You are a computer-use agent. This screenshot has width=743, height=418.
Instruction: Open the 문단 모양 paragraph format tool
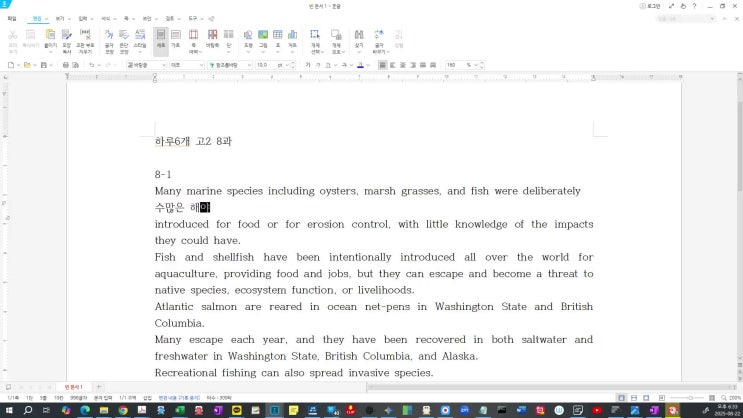pyautogui.click(x=123, y=38)
